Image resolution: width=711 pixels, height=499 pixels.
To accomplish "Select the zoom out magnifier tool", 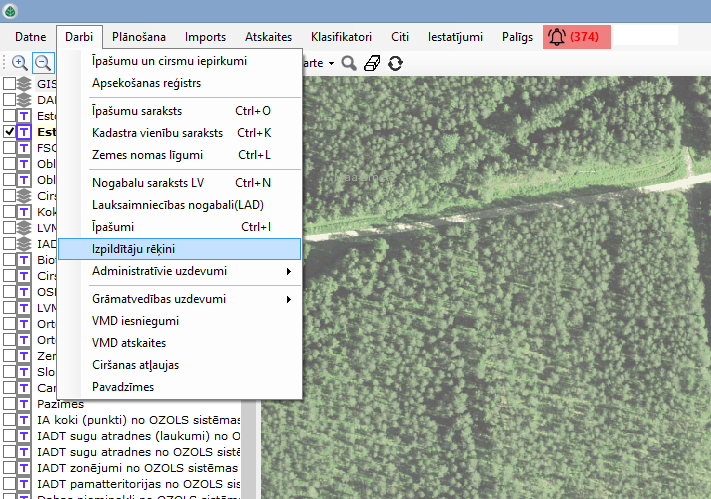I will click(x=43, y=62).
